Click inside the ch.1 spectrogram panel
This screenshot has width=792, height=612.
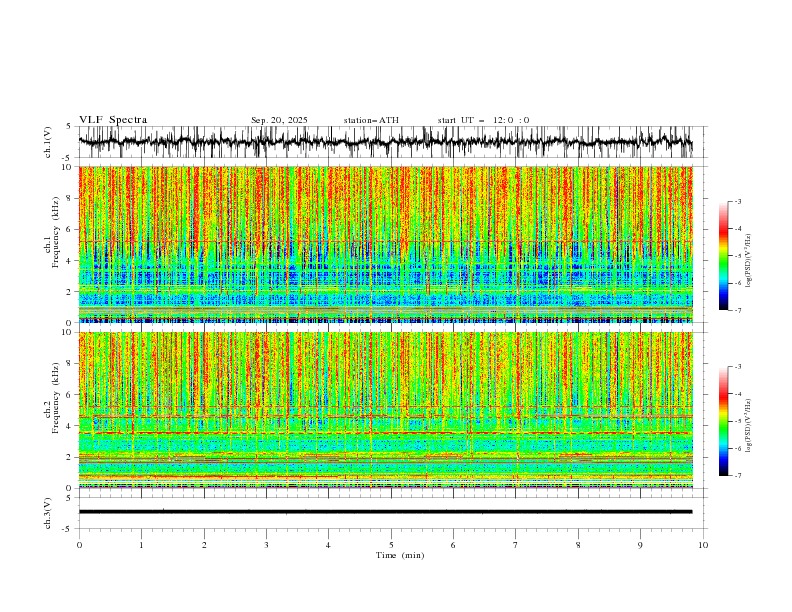[385, 244]
